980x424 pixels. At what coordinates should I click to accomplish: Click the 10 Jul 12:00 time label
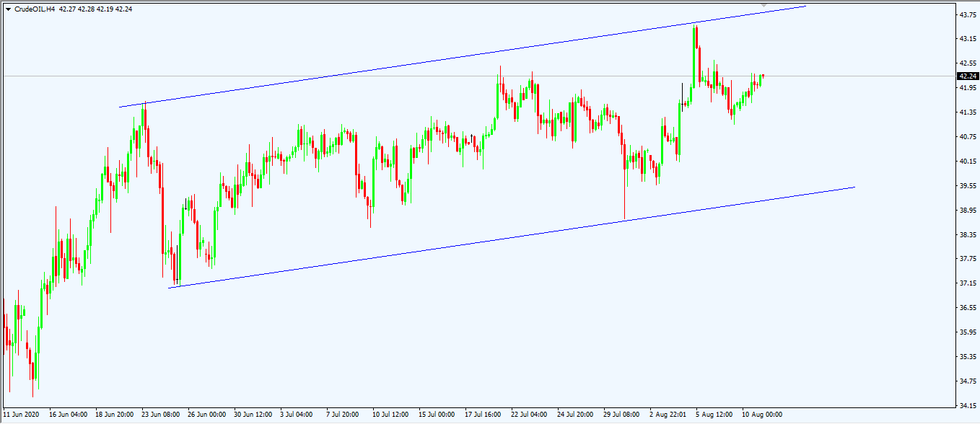click(392, 415)
